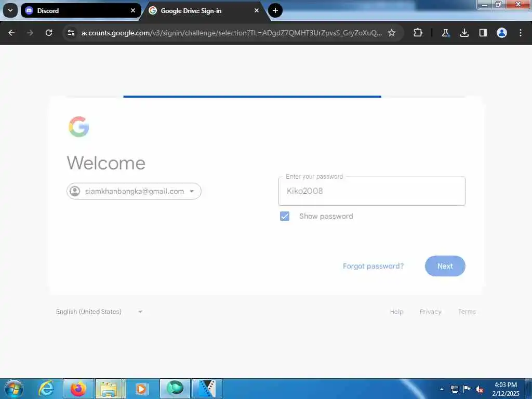This screenshot has width=532, height=399.
Task: Click the Welcome heading text
Action: pos(106,163)
